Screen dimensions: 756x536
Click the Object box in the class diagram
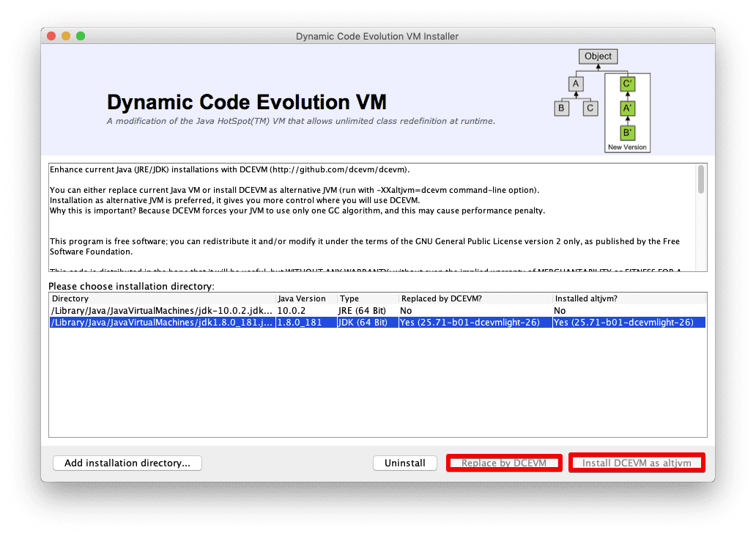pos(599,56)
